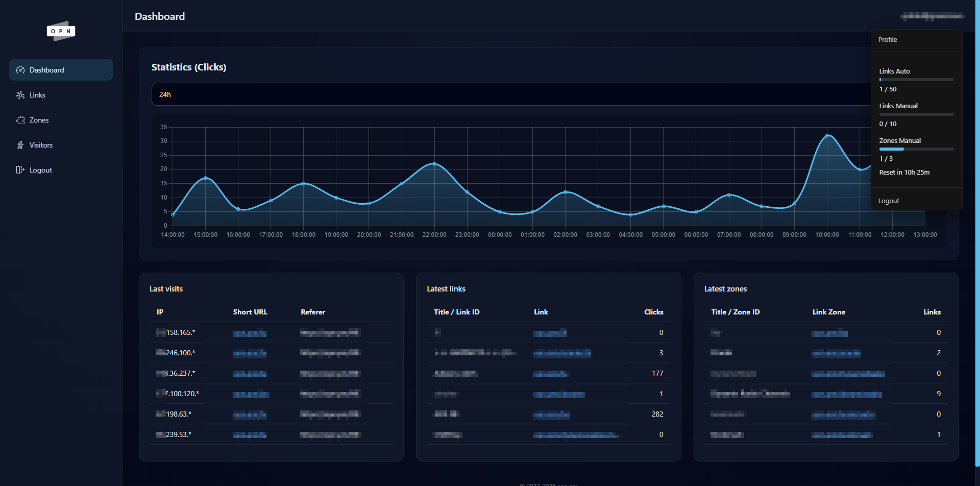Image resolution: width=980 pixels, height=486 pixels.
Task: Click the Referer column header in Last visits
Action: click(313, 312)
